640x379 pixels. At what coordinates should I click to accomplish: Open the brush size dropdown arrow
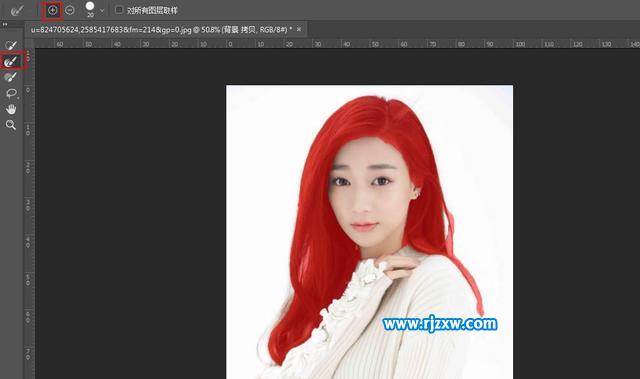(102, 11)
